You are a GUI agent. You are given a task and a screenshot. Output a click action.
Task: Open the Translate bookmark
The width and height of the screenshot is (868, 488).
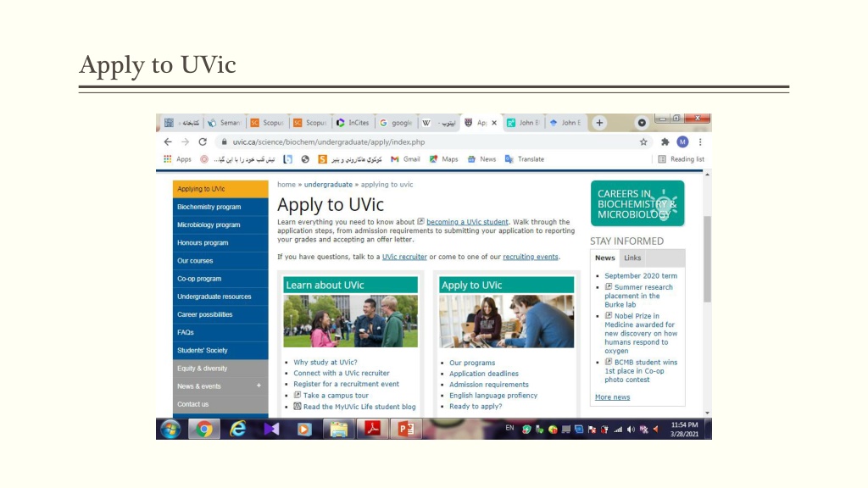click(x=524, y=159)
